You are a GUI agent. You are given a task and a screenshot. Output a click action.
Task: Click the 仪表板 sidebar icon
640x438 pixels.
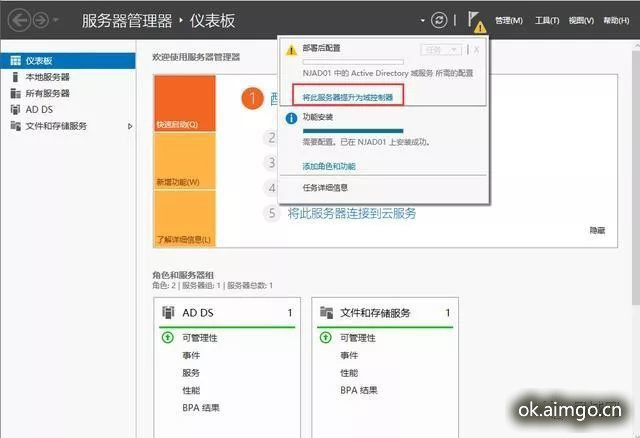[16, 61]
